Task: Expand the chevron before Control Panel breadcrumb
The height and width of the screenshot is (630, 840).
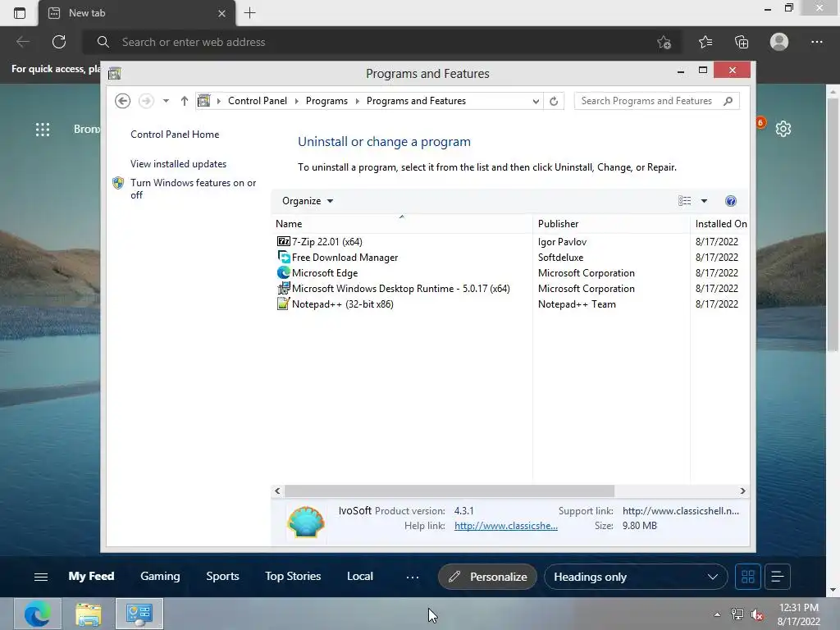Action: pyautogui.click(x=218, y=101)
